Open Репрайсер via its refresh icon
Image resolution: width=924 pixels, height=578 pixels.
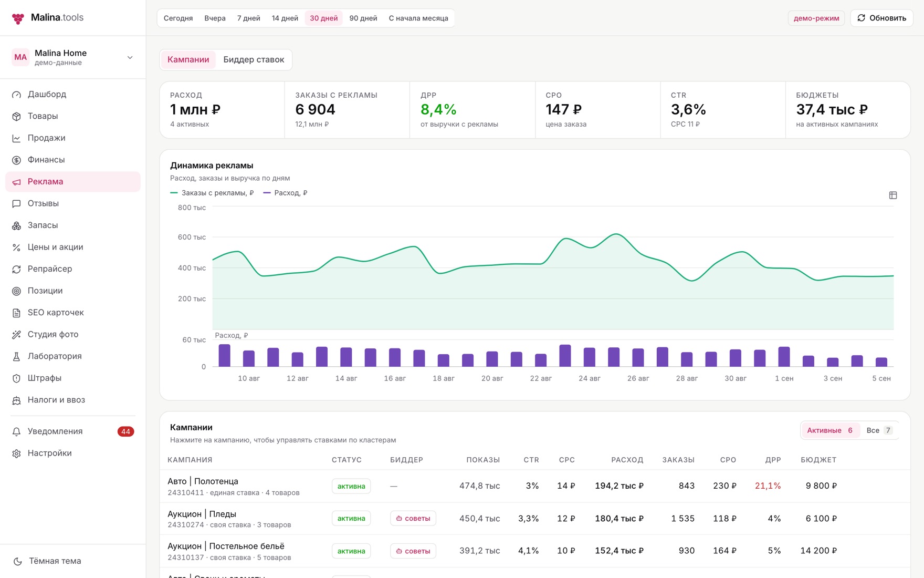click(17, 269)
